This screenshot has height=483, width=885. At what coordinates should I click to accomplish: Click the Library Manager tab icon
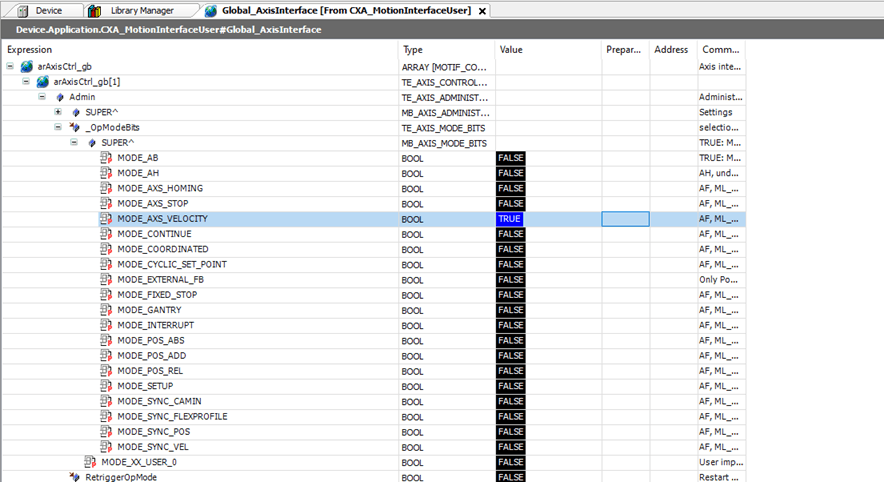coord(95,10)
